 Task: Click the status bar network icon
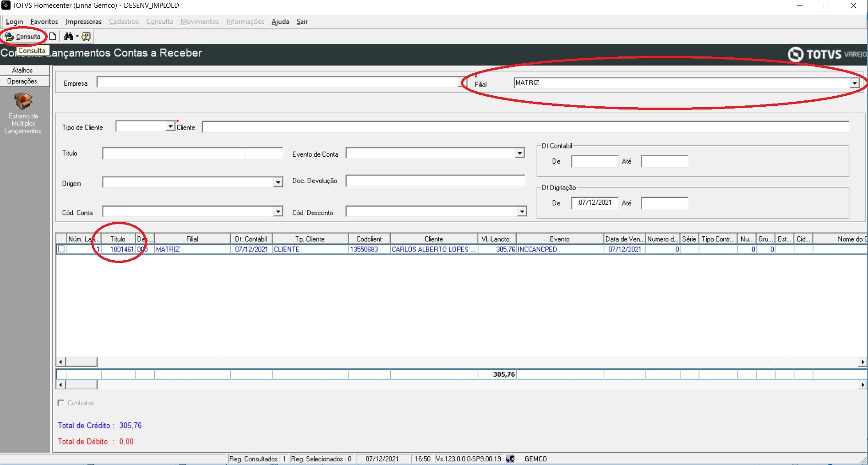tap(510, 459)
